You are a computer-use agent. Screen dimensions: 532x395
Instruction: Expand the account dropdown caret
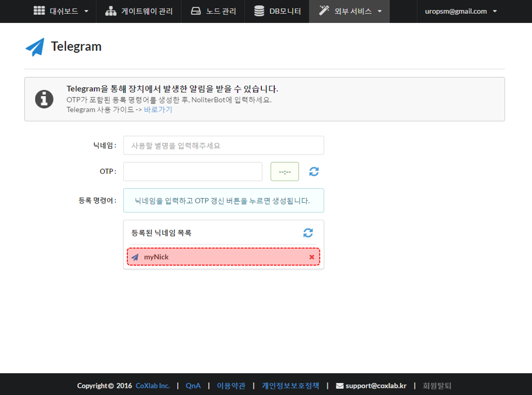pos(495,11)
